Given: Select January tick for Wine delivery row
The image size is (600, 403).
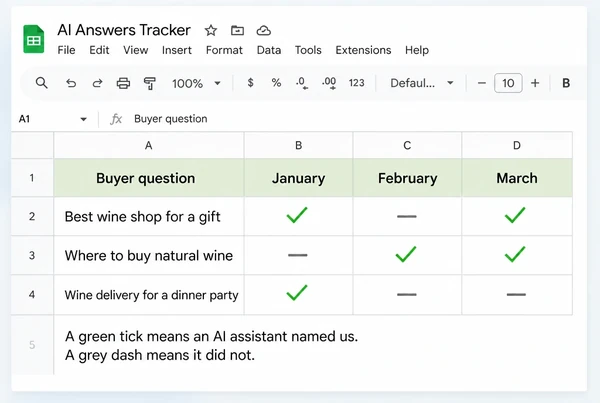Looking at the screenshot, I should (x=298, y=295).
